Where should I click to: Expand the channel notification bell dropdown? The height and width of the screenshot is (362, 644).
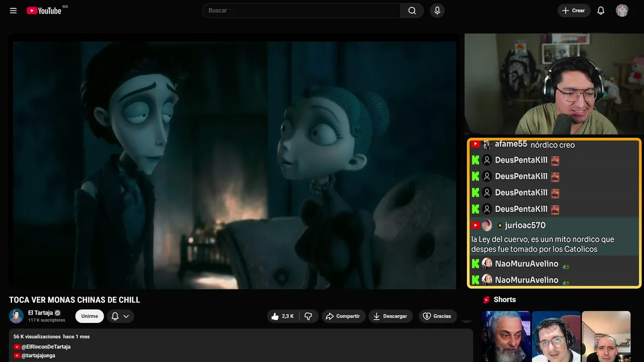[x=120, y=316]
